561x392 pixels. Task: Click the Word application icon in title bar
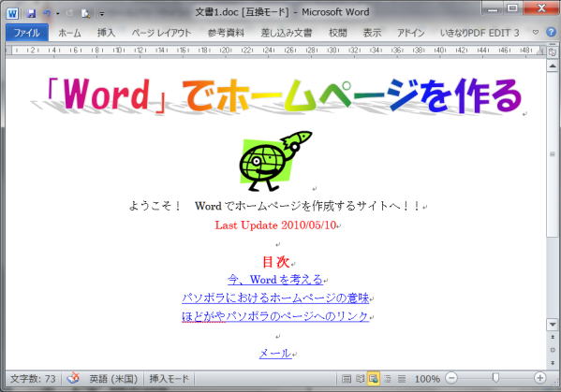click(12, 14)
